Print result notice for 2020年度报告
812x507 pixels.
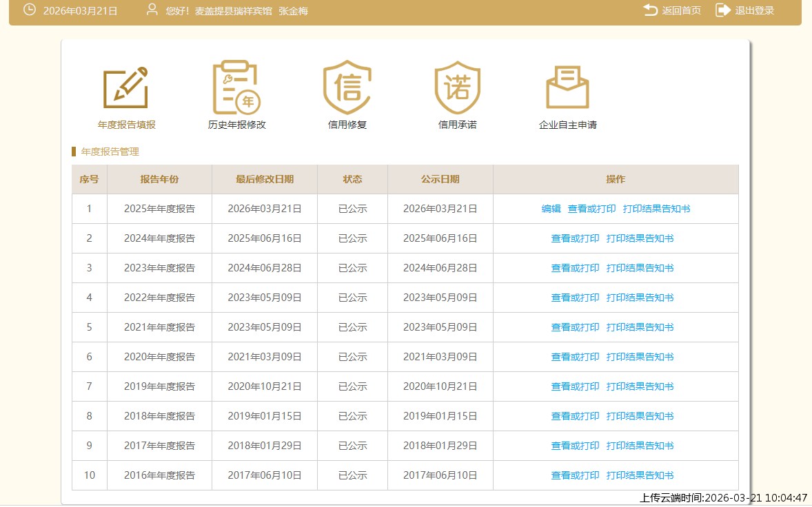[x=640, y=357]
